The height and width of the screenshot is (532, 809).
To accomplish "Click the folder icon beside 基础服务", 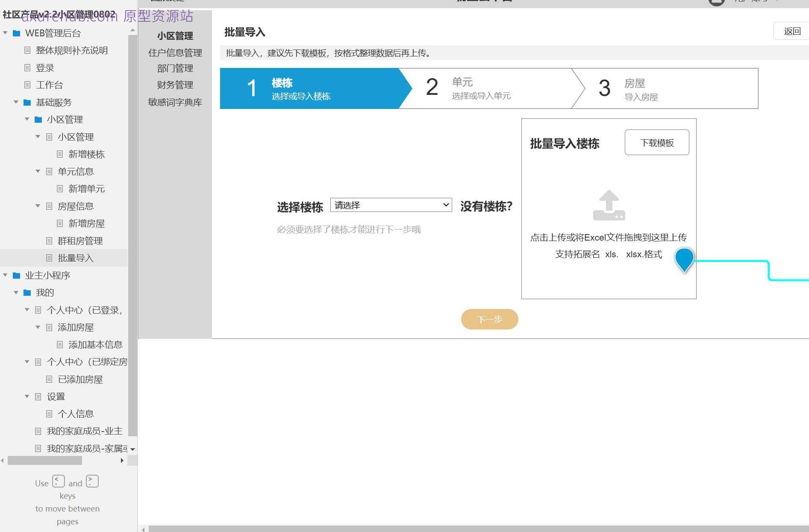I will (27, 102).
